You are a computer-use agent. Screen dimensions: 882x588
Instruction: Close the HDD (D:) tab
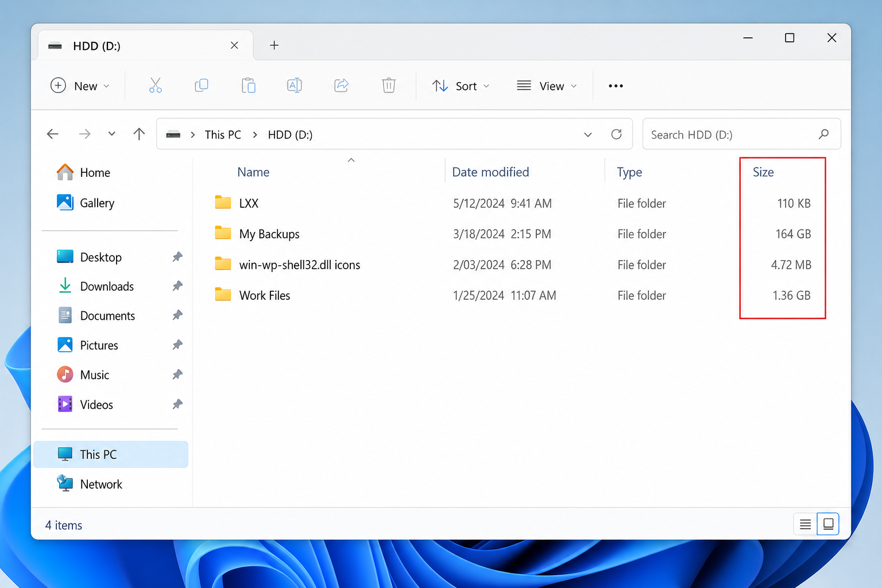pos(234,45)
